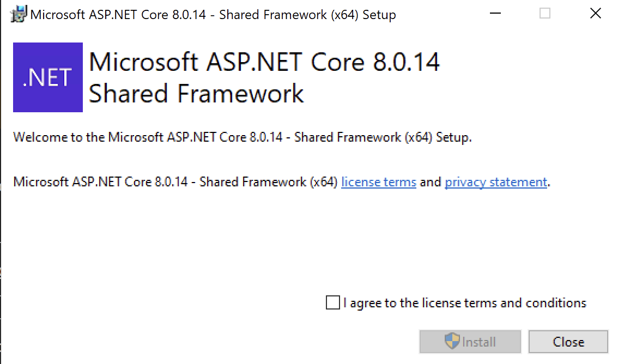
Task: Click the "I agree to the license terms" label
Action: tap(464, 303)
